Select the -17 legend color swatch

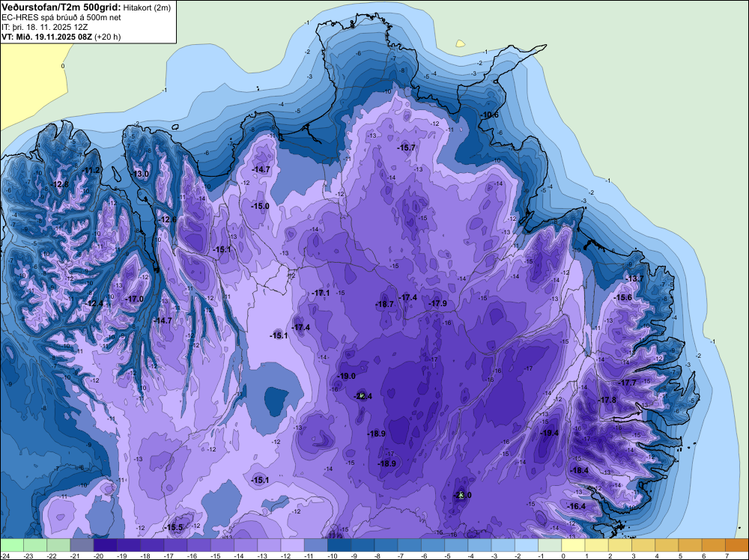coord(175,545)
